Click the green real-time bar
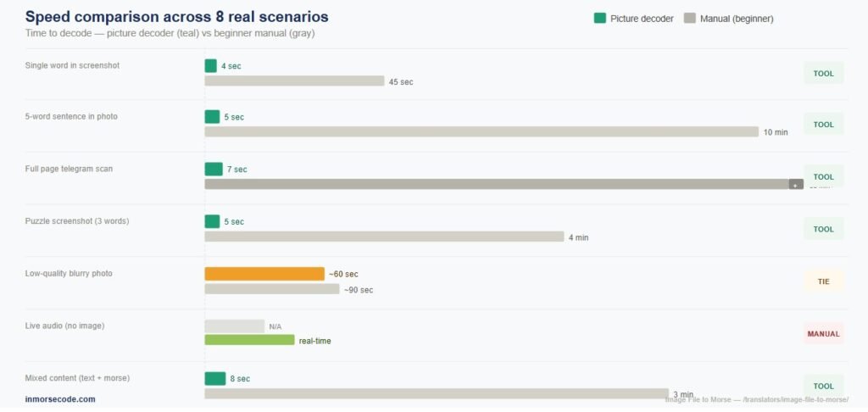 pyautogui.click(x=249, y=340)
